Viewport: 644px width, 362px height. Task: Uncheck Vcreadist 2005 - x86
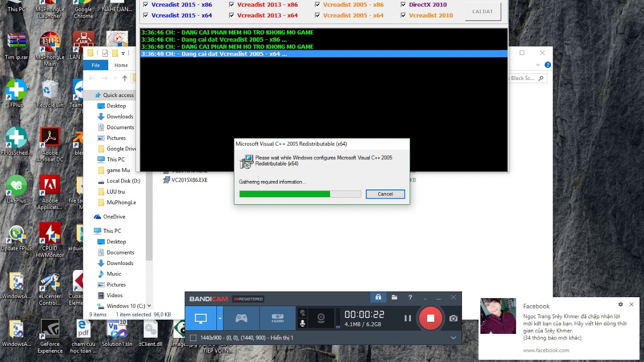pos(317,5)
